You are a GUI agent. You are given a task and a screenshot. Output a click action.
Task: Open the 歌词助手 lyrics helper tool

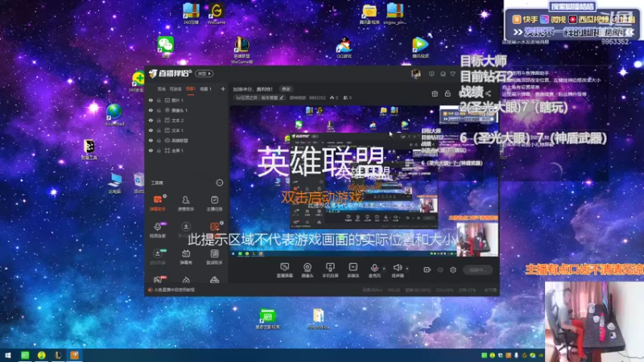214,257
